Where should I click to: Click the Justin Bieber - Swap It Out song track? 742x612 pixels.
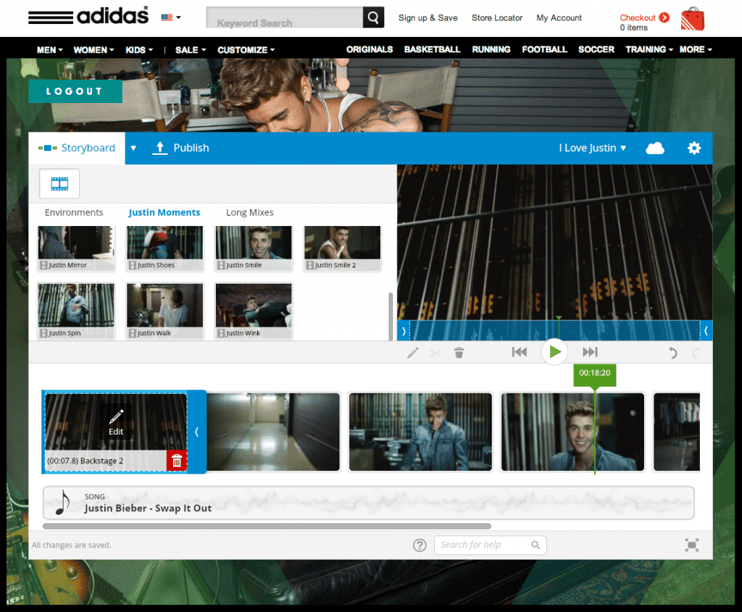tap(369, 503)
